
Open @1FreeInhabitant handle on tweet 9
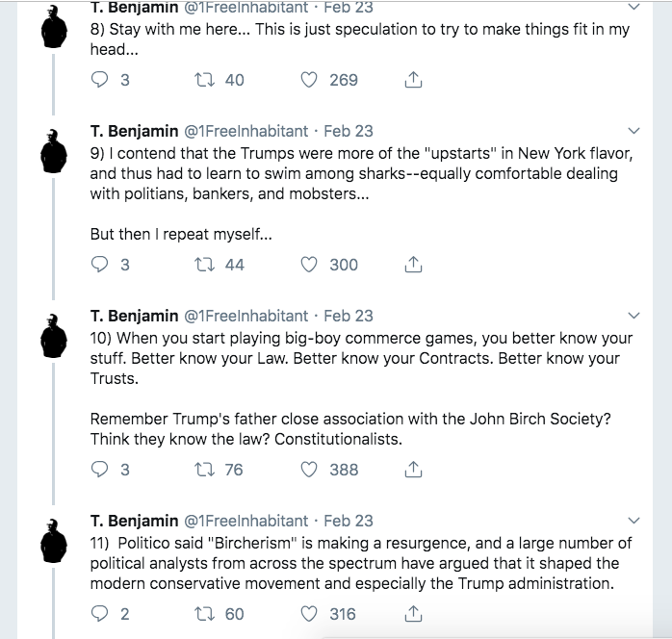pyautogui.click(x=246, y=131)
